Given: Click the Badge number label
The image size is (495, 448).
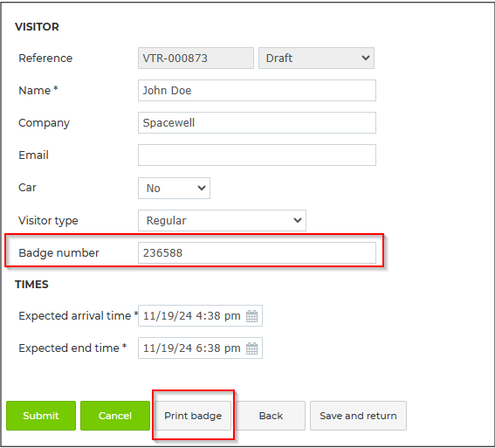Looking at the screenshot, I should click(58, 253).
